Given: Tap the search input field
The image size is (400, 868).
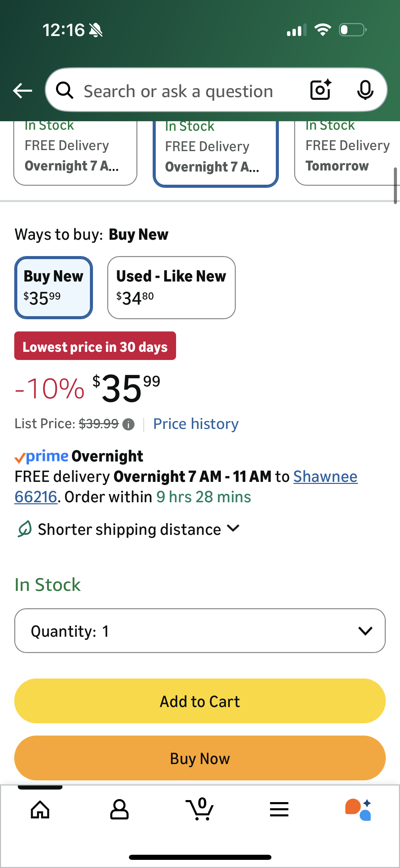Looking at the screenshot, I should pos(190,91).
